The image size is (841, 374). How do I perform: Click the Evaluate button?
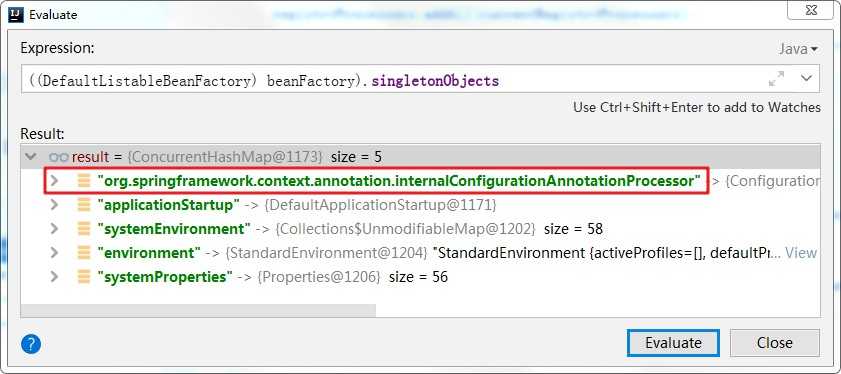pos(673,342)
